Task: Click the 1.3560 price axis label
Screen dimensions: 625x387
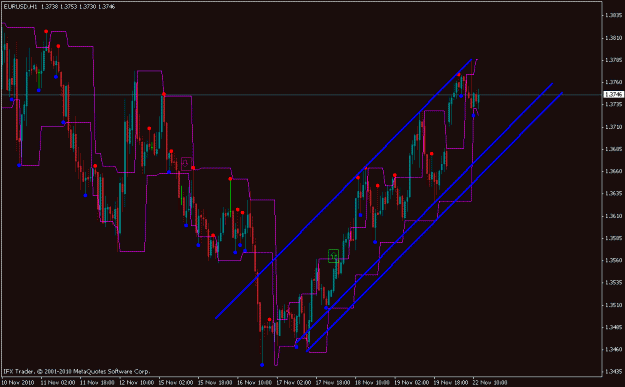Action: pos(613,260)
